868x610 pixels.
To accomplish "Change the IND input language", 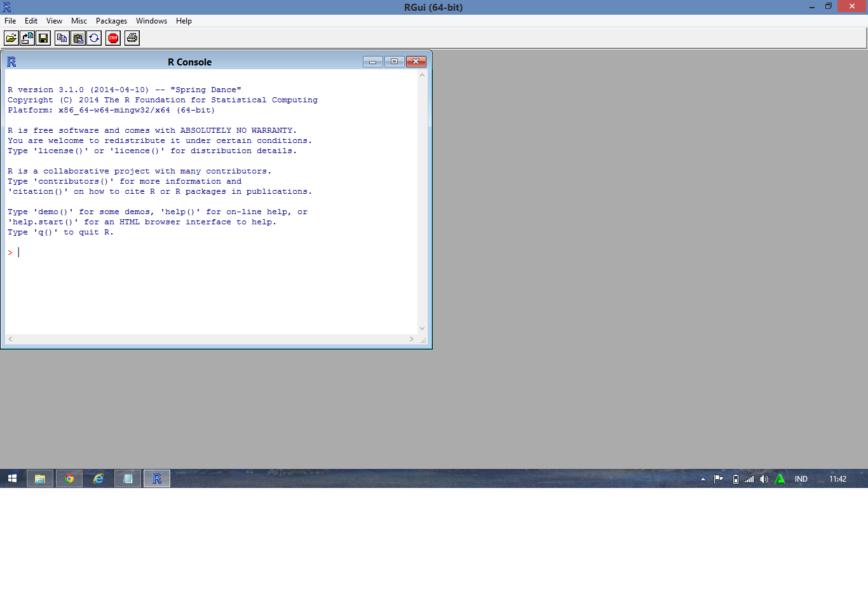I will click(x=801, y=479).
